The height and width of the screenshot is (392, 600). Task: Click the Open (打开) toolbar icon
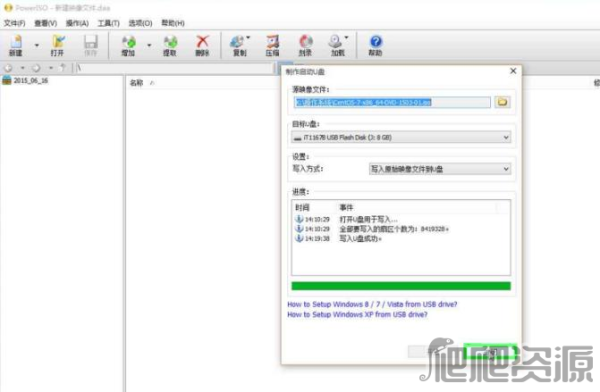(x=57, y=45)
